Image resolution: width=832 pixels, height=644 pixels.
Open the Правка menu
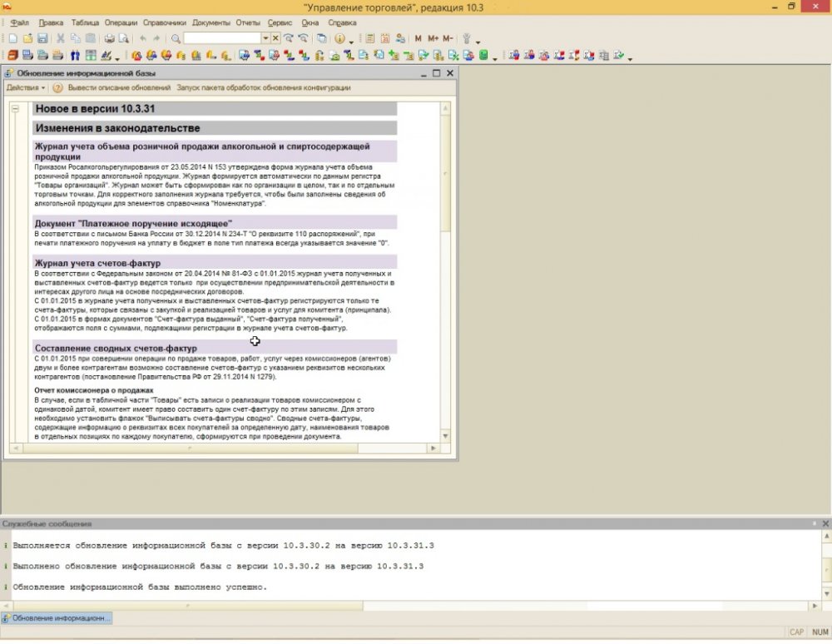(51, 22)
